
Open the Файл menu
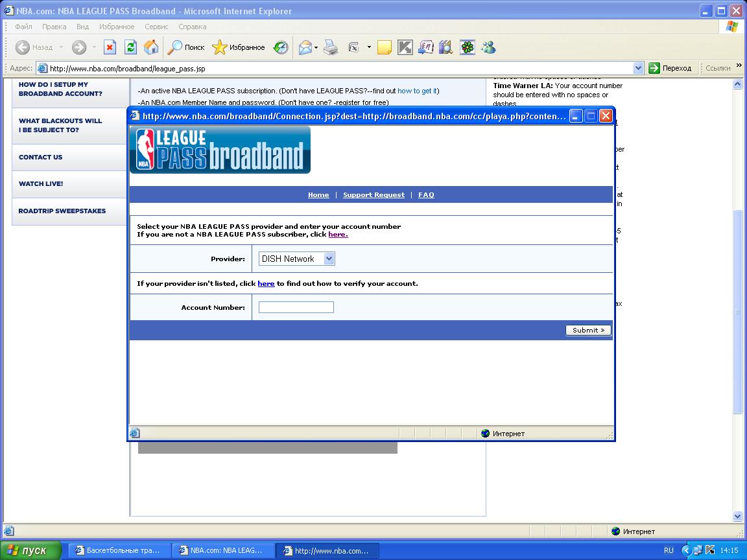[23, 27]
